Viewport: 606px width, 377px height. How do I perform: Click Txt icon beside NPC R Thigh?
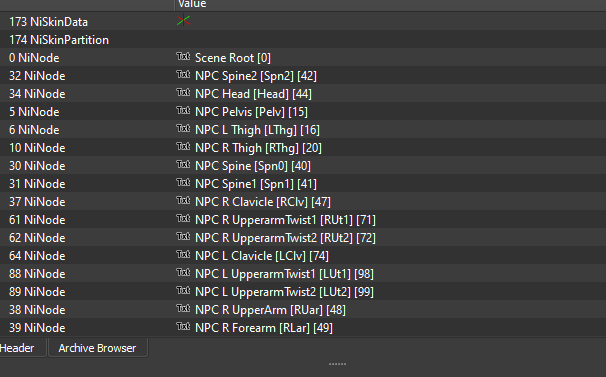pos(183,147)
